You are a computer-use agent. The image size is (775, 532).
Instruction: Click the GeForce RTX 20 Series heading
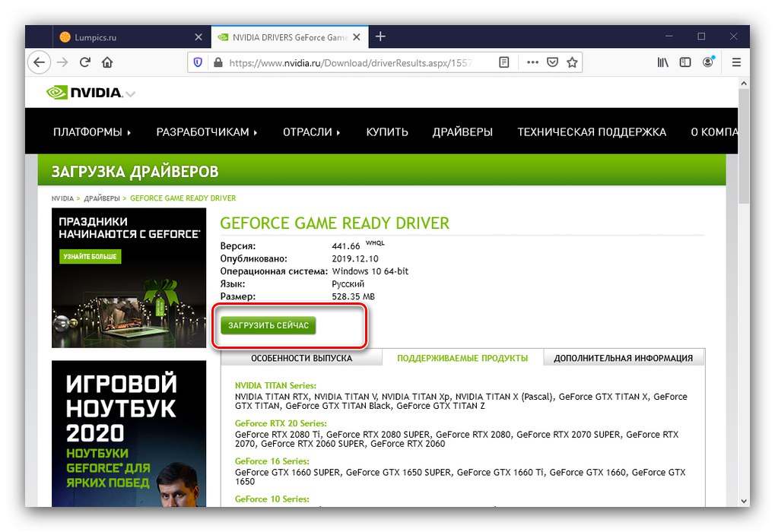pos(281,423)
